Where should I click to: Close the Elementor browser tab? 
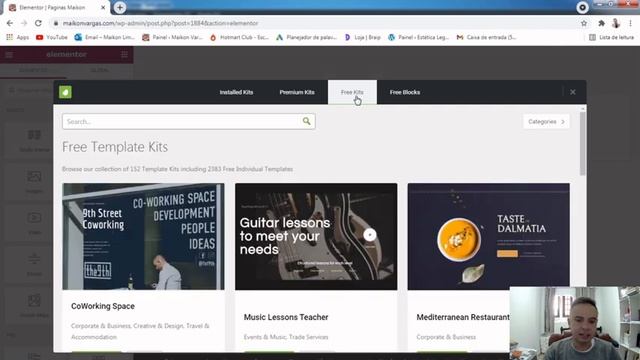[x=103, y=7]
